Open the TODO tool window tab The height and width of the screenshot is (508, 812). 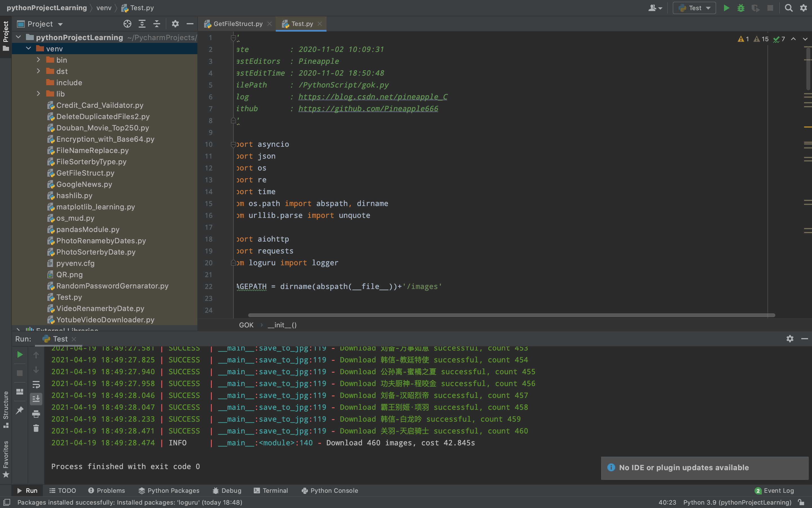pos(62,491)
